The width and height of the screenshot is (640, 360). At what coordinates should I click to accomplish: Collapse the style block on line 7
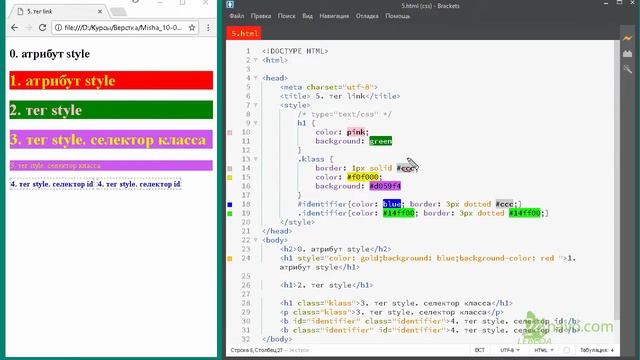pos(256,105)
